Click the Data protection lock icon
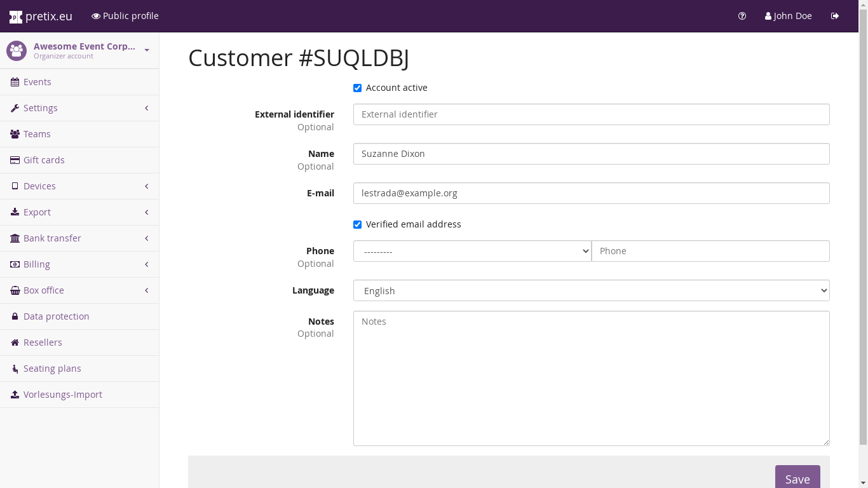Viewport: 868px width, 488px height. coord(15,316)
